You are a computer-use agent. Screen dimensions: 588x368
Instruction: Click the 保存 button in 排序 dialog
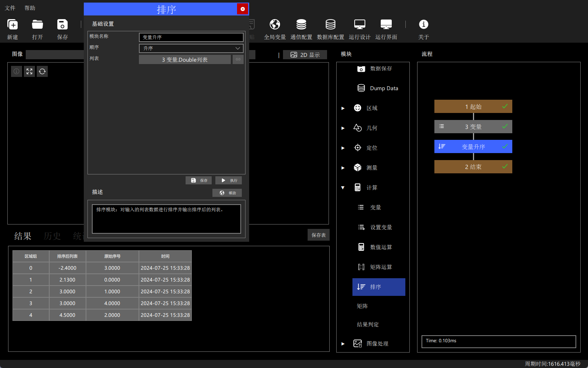point(198,180)
